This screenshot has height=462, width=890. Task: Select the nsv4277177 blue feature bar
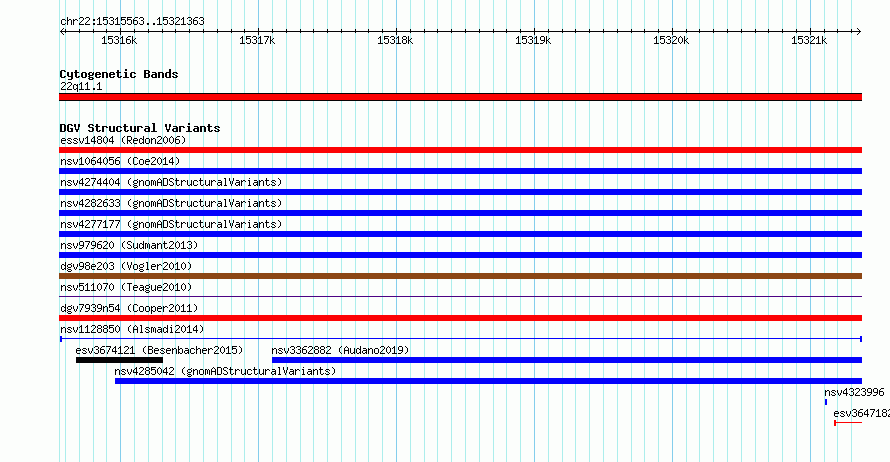point(460,234)
